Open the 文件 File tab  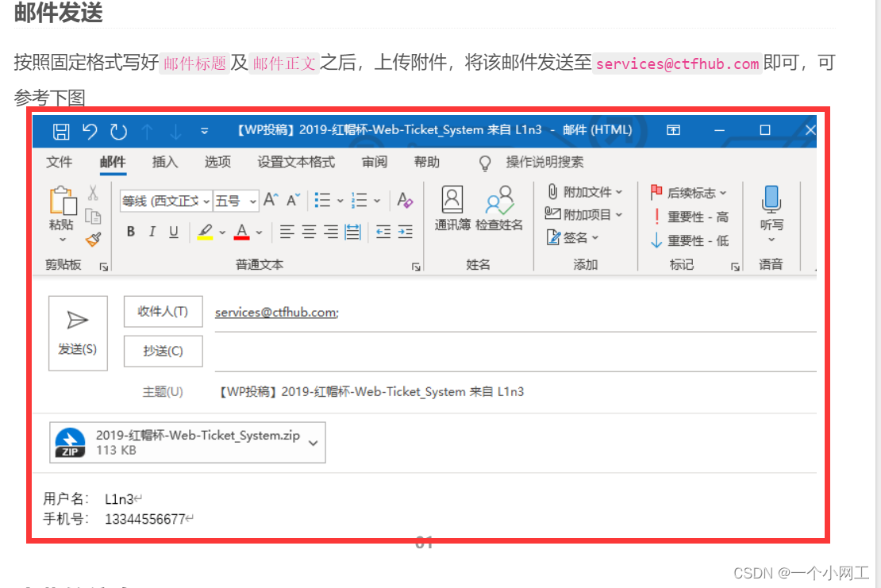[59, 163]
